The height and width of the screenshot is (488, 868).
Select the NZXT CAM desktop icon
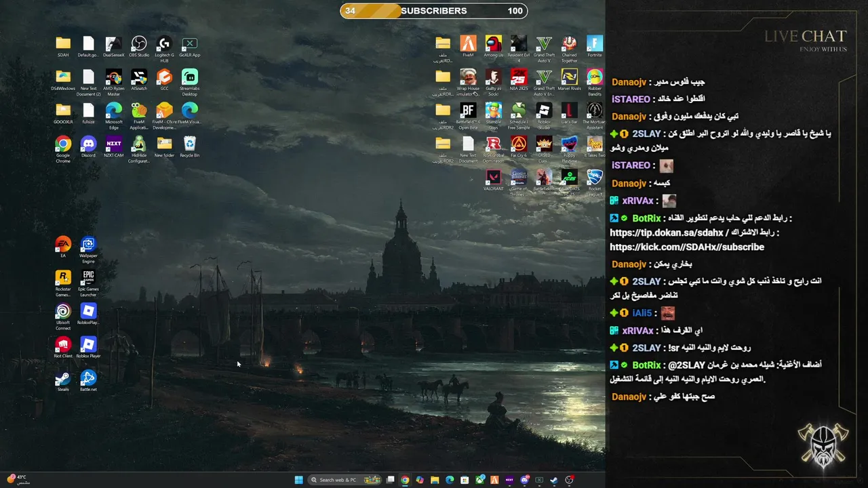pyautogui.click(x=114, y=146)
